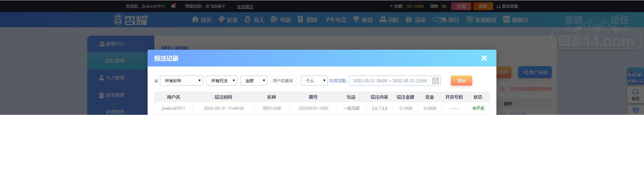
Task: Open the 所有玩法 dropdown
Action: tap(222, 81)
